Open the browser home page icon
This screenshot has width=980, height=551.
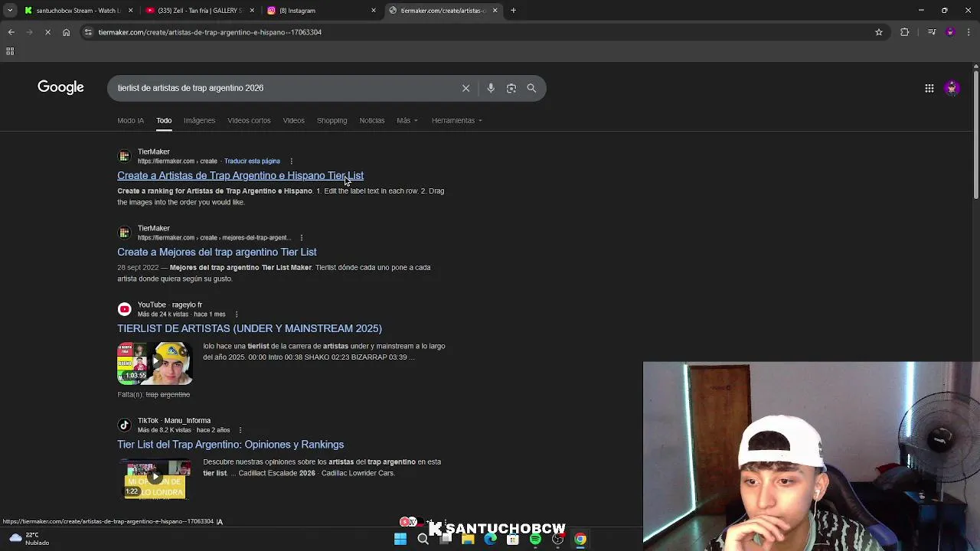[67, 32]
